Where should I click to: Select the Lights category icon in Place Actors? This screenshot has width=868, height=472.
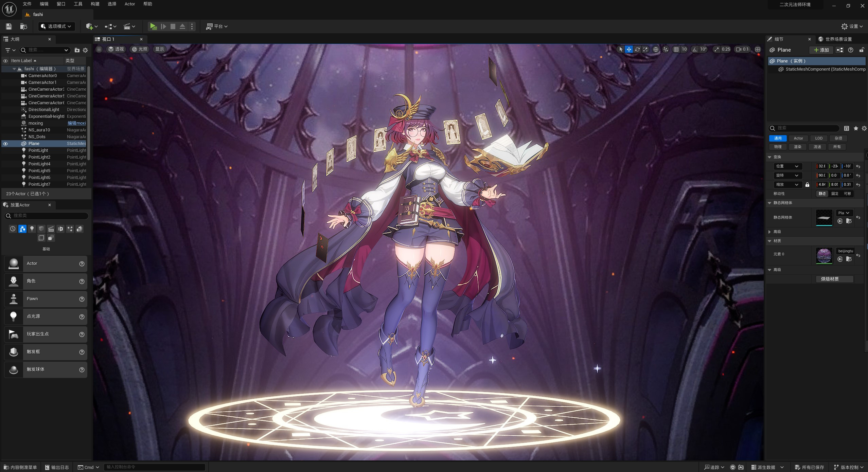pos(32,229)
